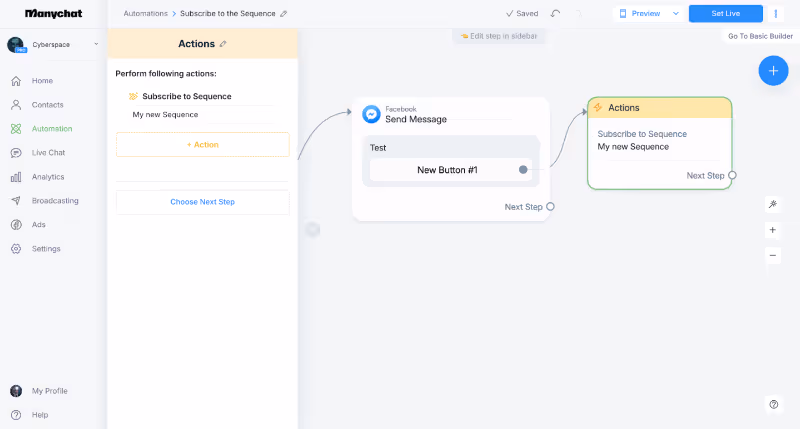Click the Set Live button
This screenshot has width=800, height=429.
[726, 14]
